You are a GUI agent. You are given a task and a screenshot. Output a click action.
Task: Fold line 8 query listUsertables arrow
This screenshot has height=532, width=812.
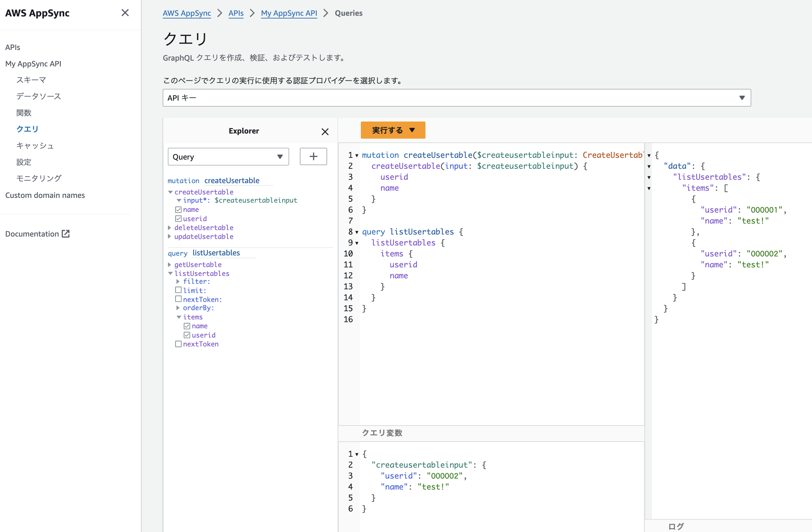pos(357,232)
